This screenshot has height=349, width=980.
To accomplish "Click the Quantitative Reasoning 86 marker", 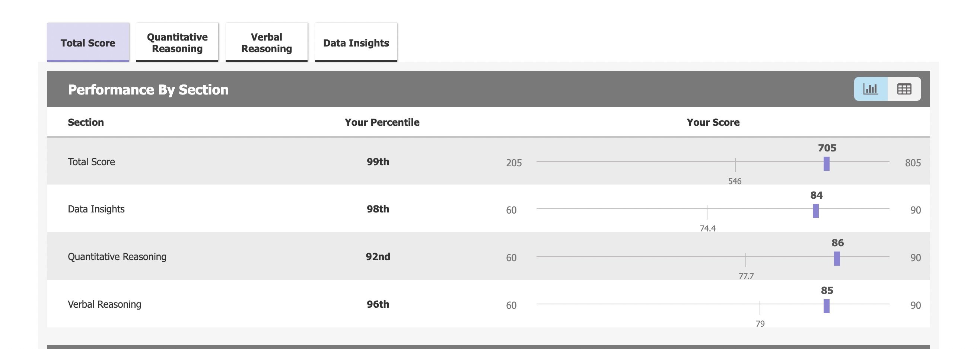I will pyautogui.click(x=837, y=259).
